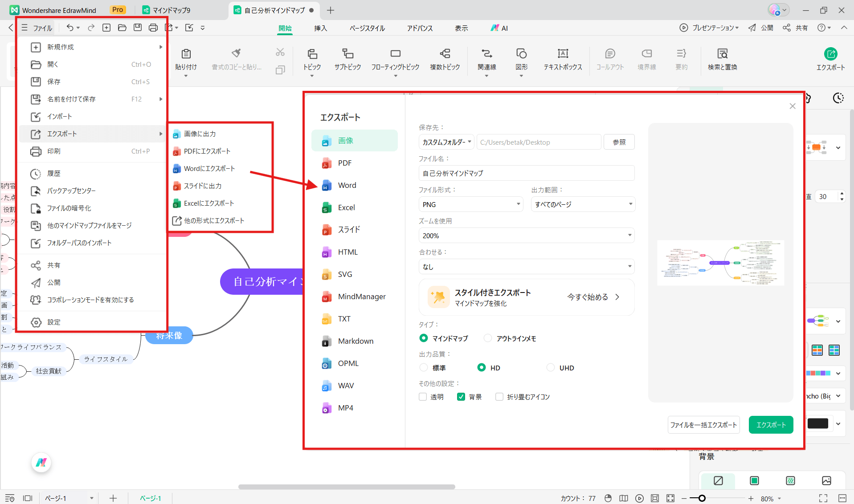Select Excel export format in sidebar

[355, 207]
